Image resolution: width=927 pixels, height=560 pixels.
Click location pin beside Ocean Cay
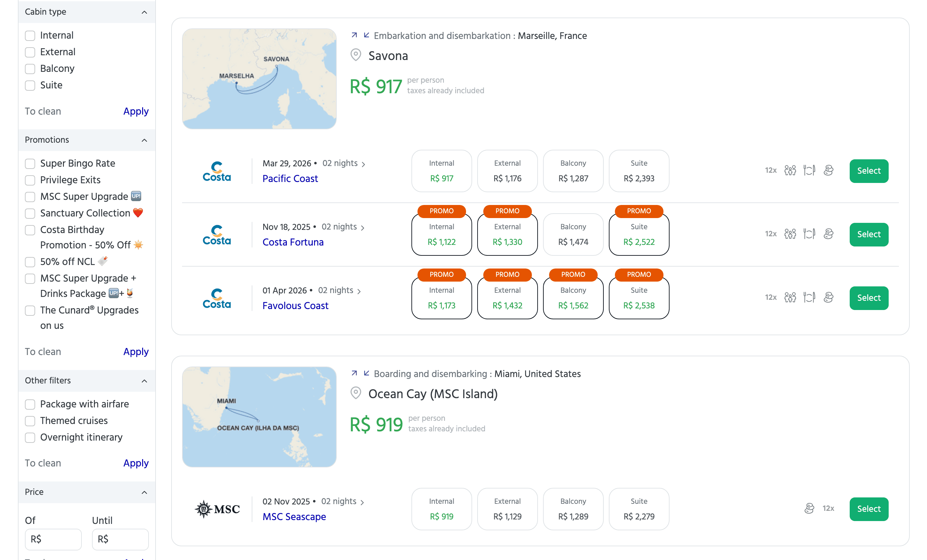pyautogui.click(x=356, y=393)
